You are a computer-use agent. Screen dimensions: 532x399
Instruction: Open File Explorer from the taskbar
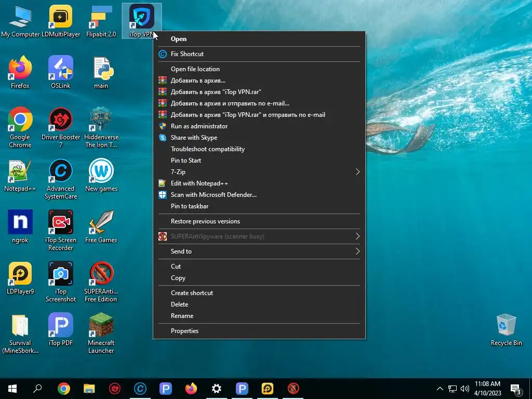(x=89, y=389)
